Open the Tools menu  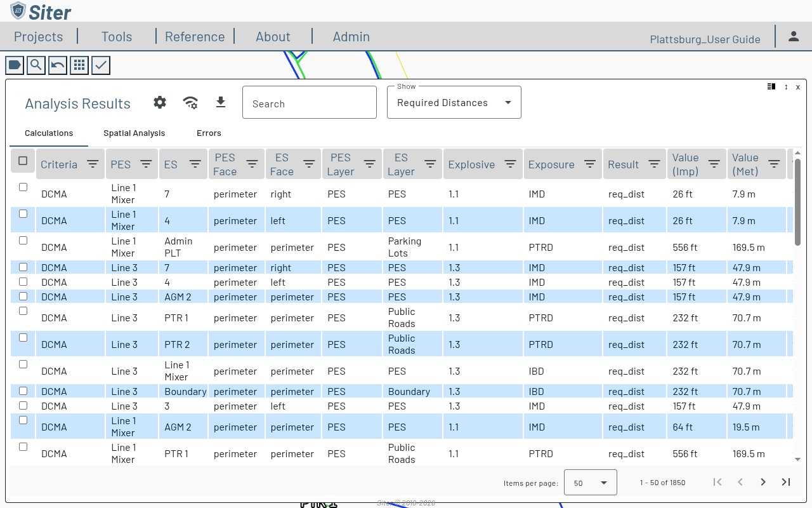[x=117, y=36]
